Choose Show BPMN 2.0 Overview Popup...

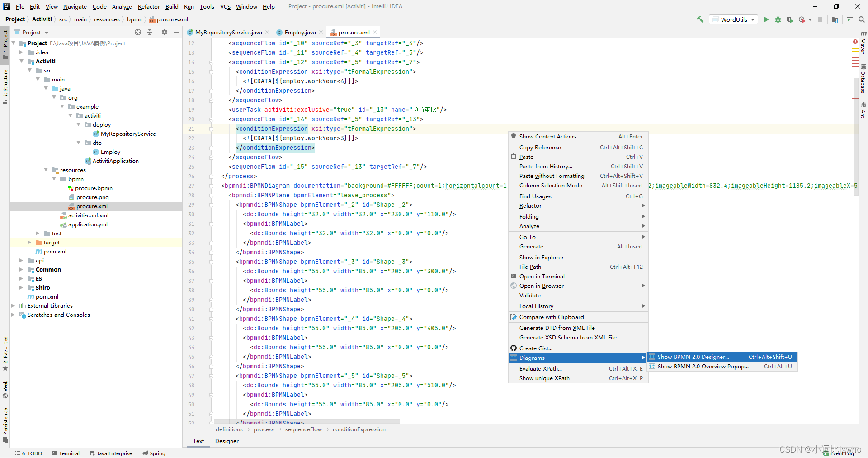pos(722,366)
